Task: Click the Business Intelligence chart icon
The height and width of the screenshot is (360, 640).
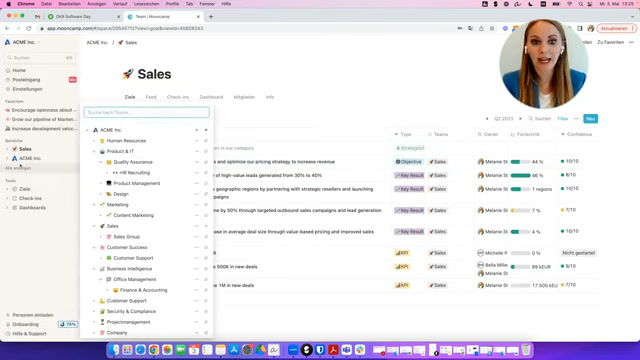Action: [x=102, y=269]
